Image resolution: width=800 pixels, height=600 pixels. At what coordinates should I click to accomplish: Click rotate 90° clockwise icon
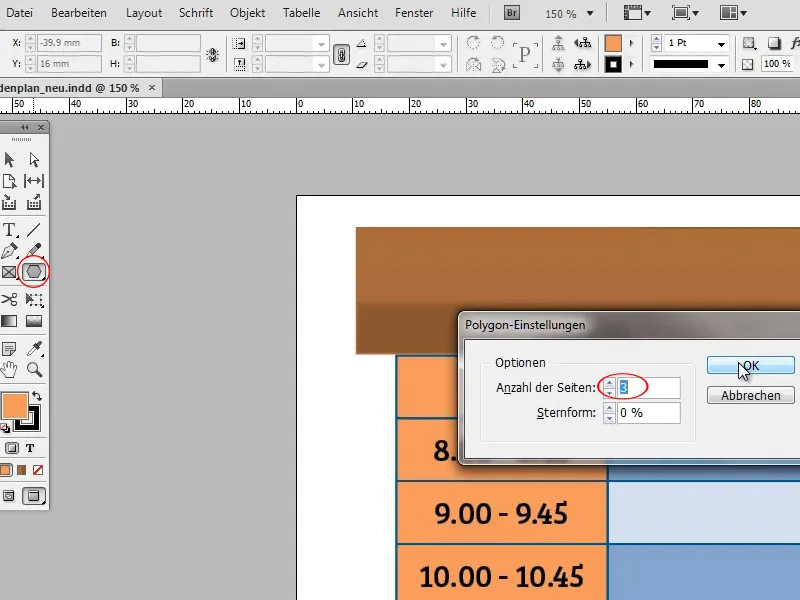tap(473, 43)
